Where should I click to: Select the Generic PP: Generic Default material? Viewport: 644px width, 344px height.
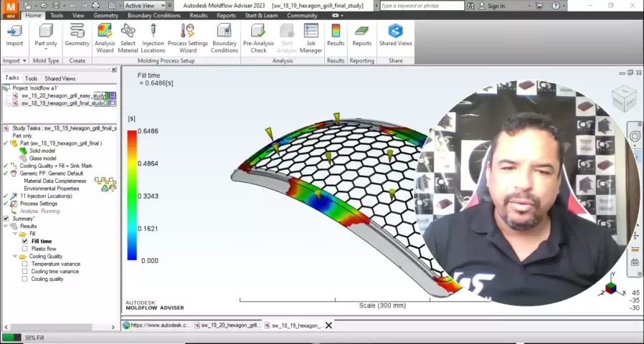click(x=52, y=173)
